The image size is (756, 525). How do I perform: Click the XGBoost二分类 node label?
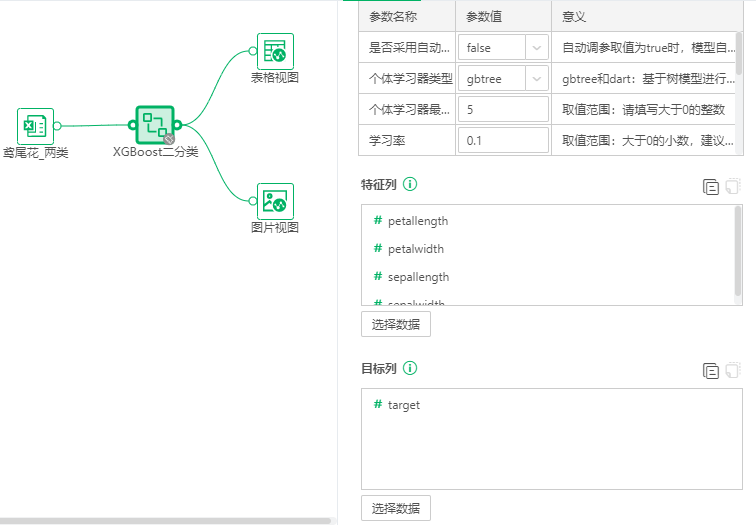[x=155, y=152]
